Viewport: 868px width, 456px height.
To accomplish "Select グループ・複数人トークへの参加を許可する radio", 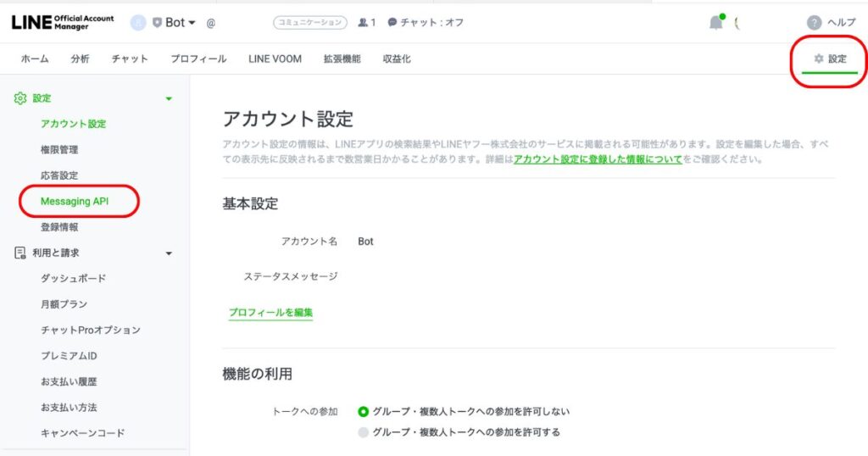I will tap(363, 432).
